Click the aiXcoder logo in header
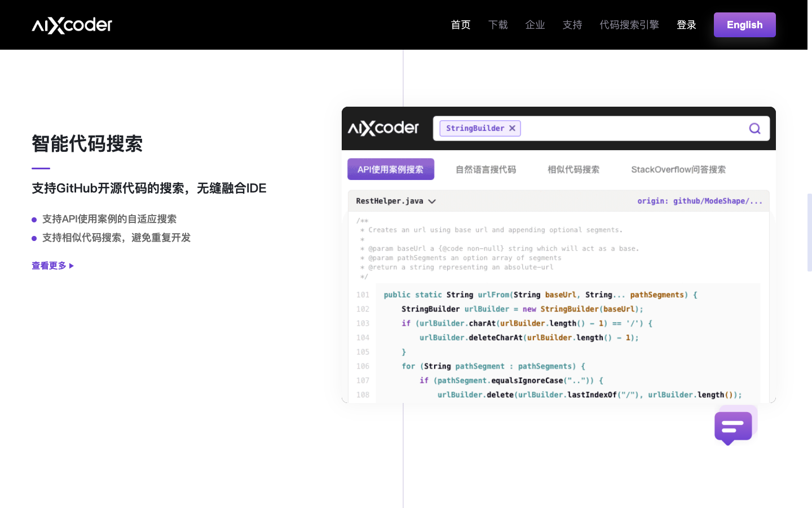This screenshot has height=508, width=812. click(72, 25)
